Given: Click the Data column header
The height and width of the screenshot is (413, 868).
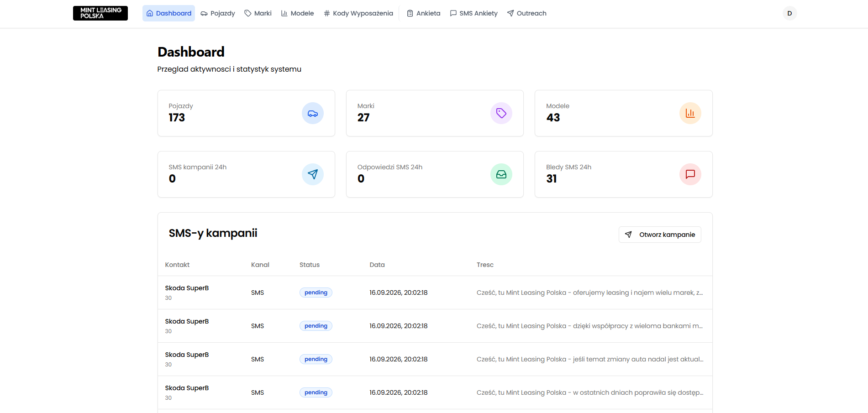Looking at the screenshot, I should pyautogui.click(x=377, y=265).
